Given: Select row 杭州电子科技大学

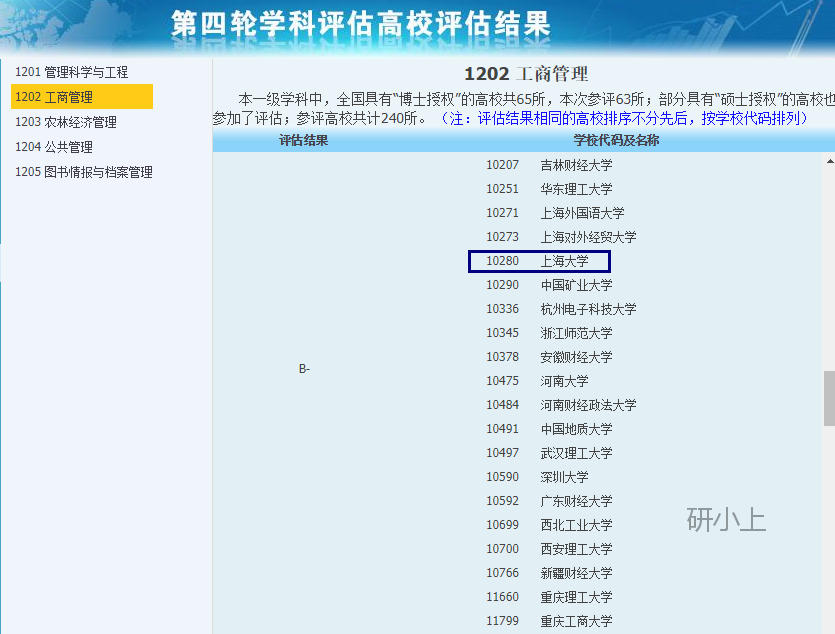Looking at the screenshot, I should [561, 309].
